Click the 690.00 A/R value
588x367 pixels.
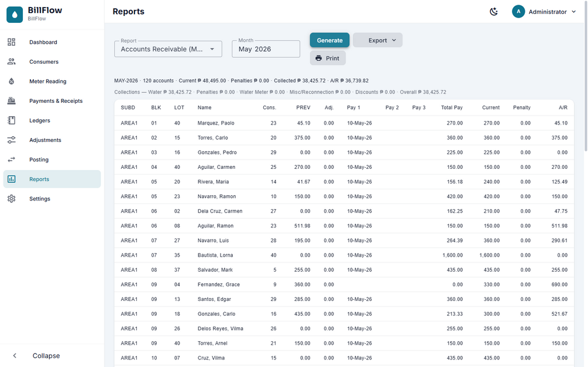pos(559,285)
